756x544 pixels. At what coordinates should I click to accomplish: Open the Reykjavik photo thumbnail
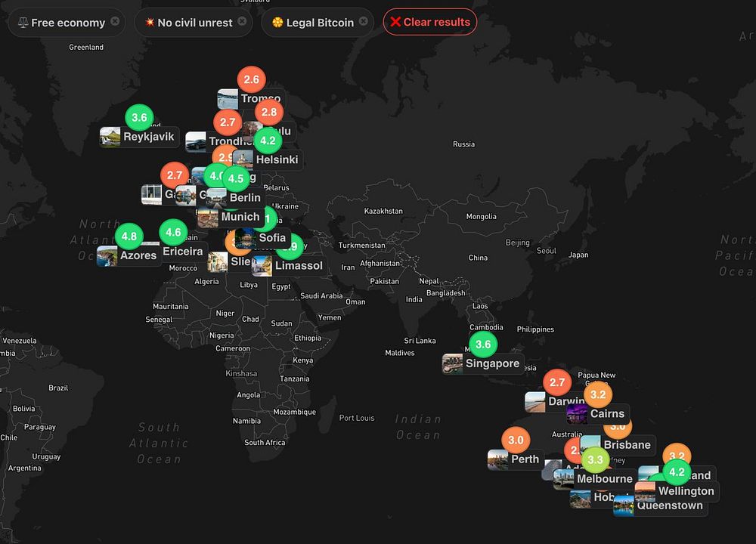[110, 138]
